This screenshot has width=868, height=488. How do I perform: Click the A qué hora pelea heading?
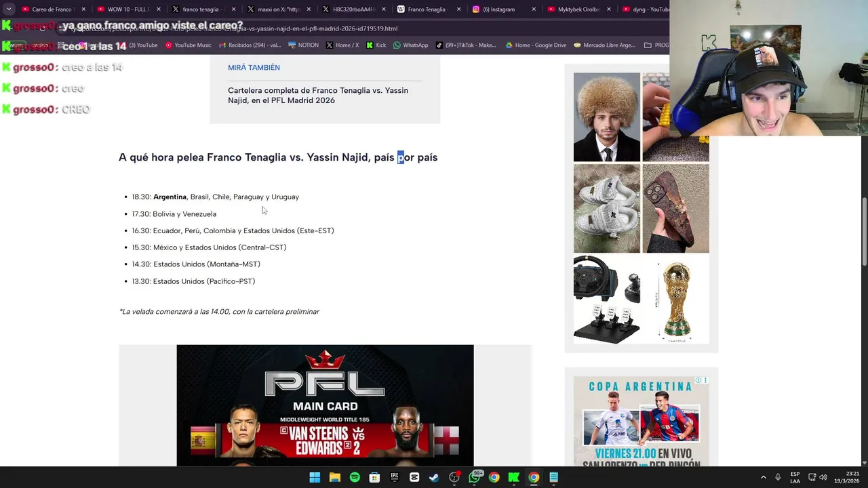pos(278,157)
